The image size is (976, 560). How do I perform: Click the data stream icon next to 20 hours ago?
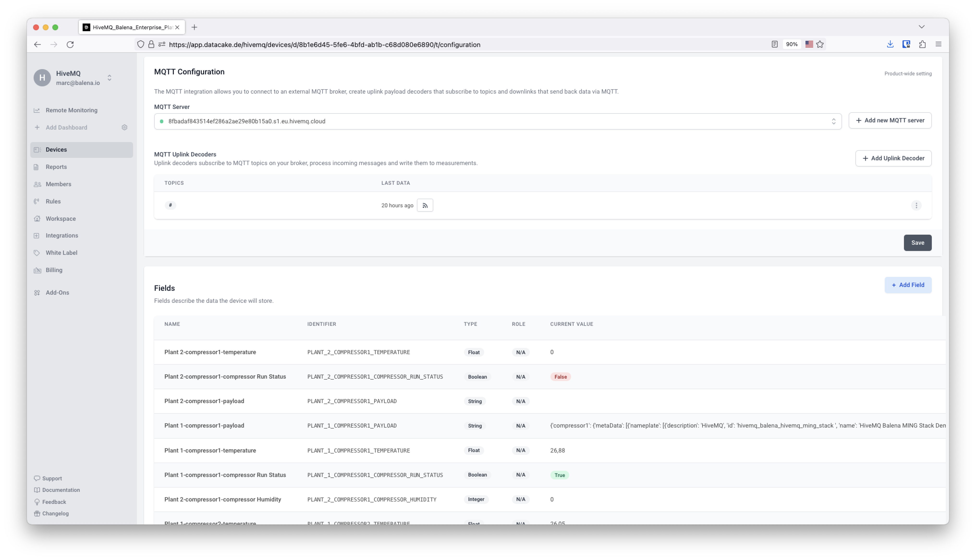tap(425, 205)
